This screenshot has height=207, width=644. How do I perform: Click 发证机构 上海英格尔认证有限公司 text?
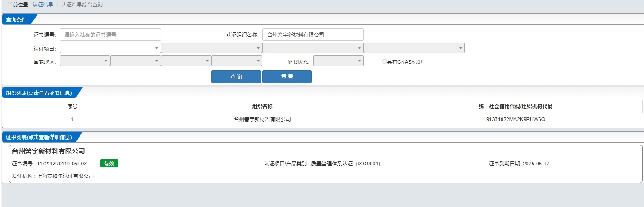[x=53, y=176]
